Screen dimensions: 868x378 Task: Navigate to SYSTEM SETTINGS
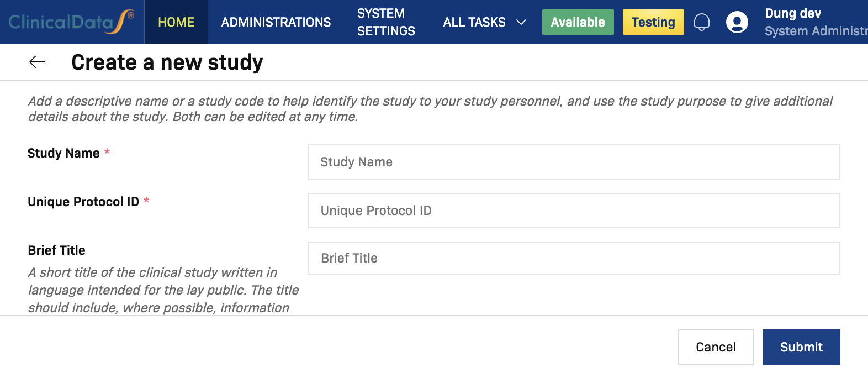386,22
